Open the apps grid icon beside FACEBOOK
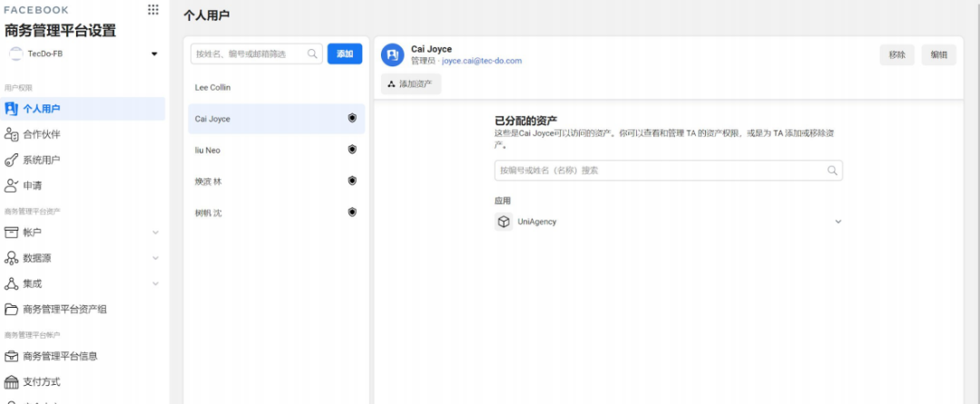Viewport: 980px width, 404px height. (x=153, y=9)
